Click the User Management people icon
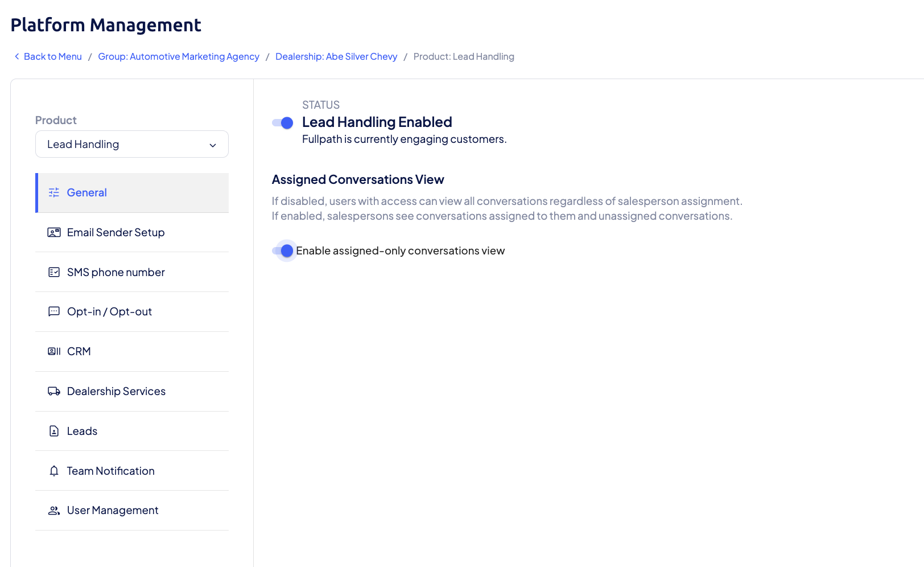 tap(54, 511)
